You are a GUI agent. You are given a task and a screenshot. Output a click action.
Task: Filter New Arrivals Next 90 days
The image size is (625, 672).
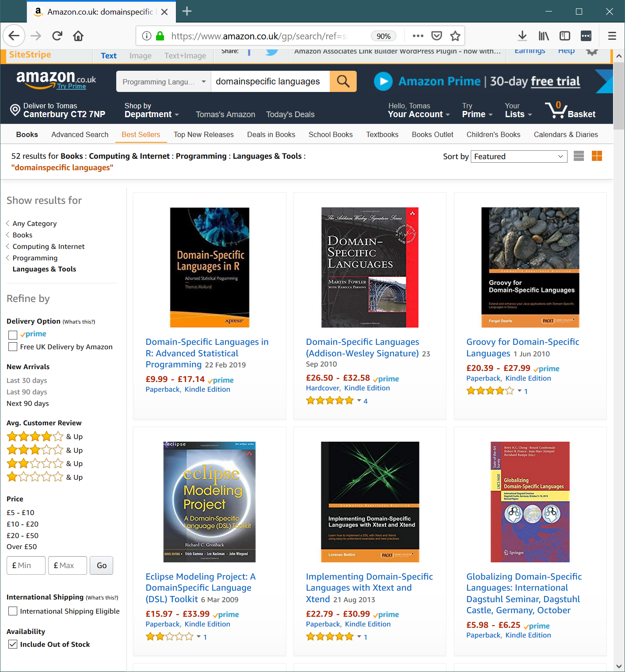point(28,403)
